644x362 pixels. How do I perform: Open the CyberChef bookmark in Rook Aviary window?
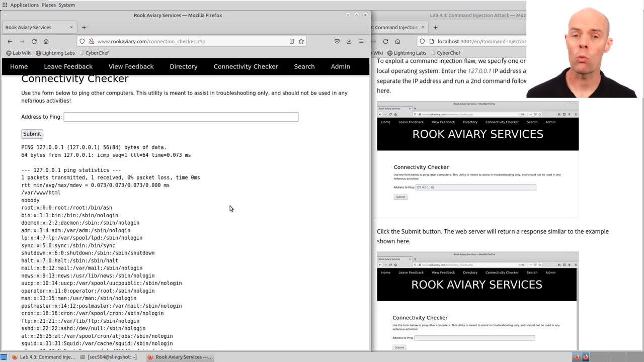tap(94, 53)
